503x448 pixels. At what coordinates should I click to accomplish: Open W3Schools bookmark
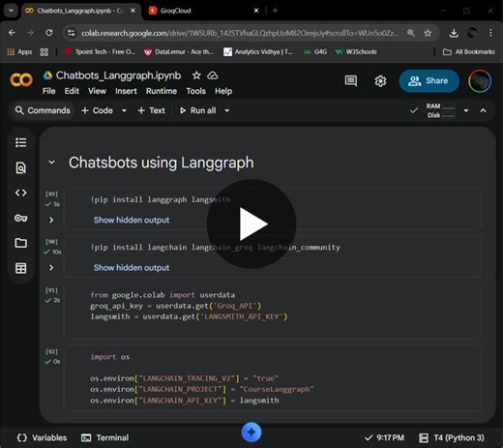tap(356, 51)
